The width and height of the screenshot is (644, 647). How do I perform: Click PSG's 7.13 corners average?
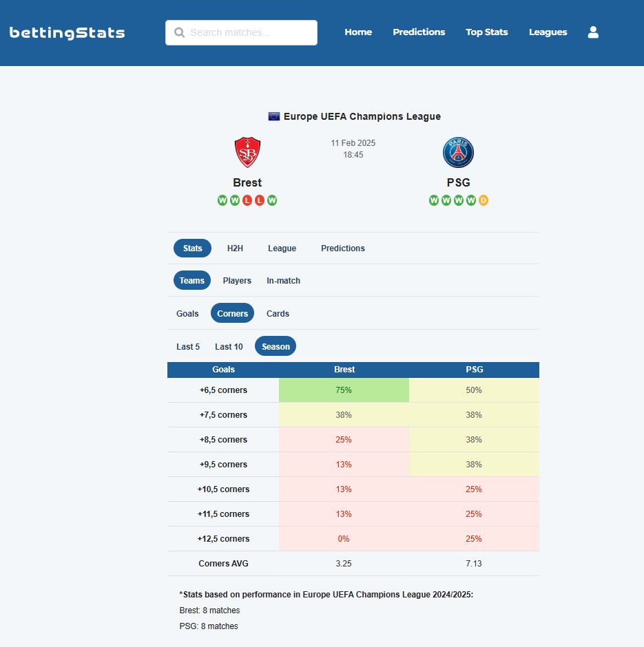coord(474,564)
